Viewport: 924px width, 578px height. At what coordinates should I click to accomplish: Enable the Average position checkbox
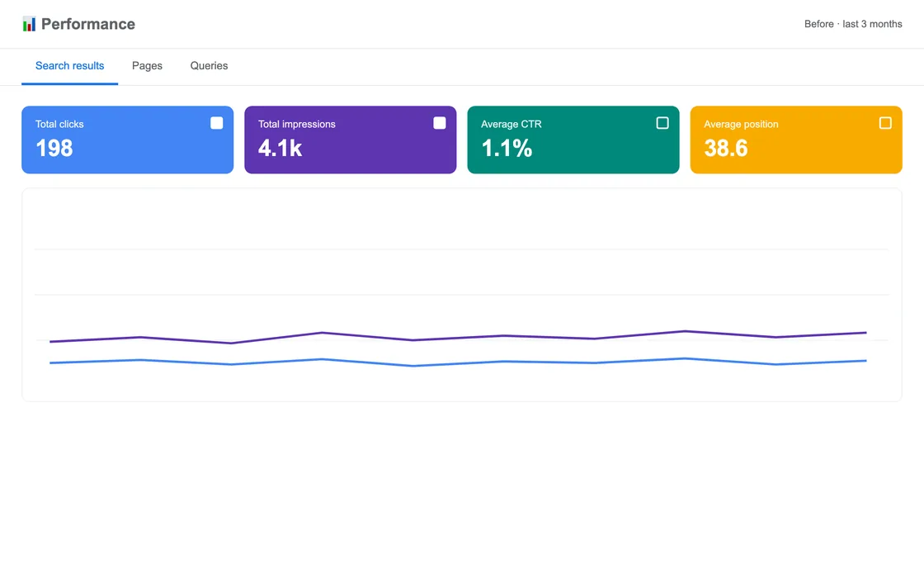coord(885,123)
